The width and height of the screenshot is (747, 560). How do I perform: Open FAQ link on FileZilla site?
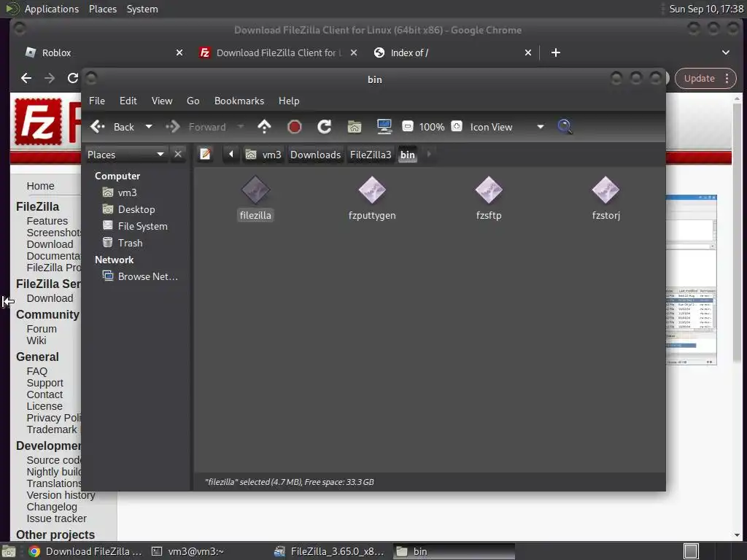tap(36, 371)
